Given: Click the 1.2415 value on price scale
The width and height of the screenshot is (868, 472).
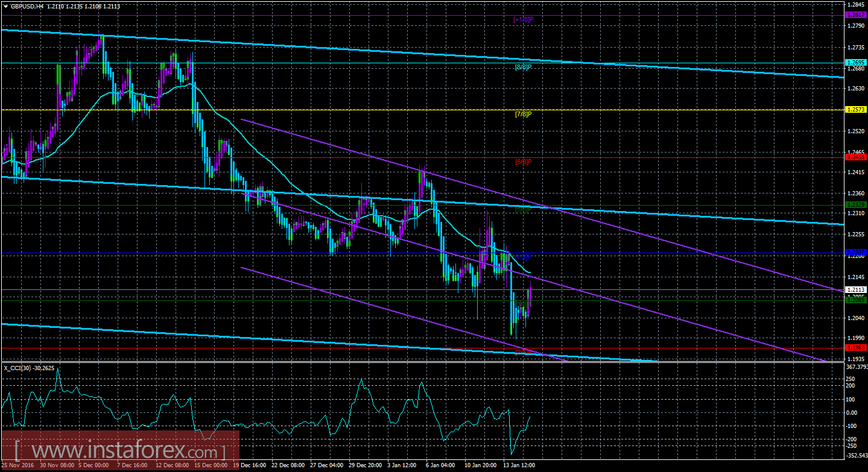Looking at the screenshot, I should (856, 172).
